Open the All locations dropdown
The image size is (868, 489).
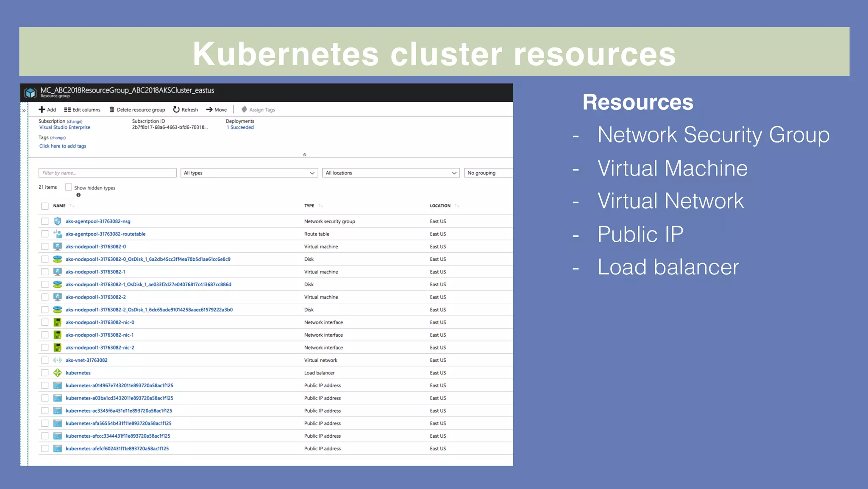click(391, 173)
